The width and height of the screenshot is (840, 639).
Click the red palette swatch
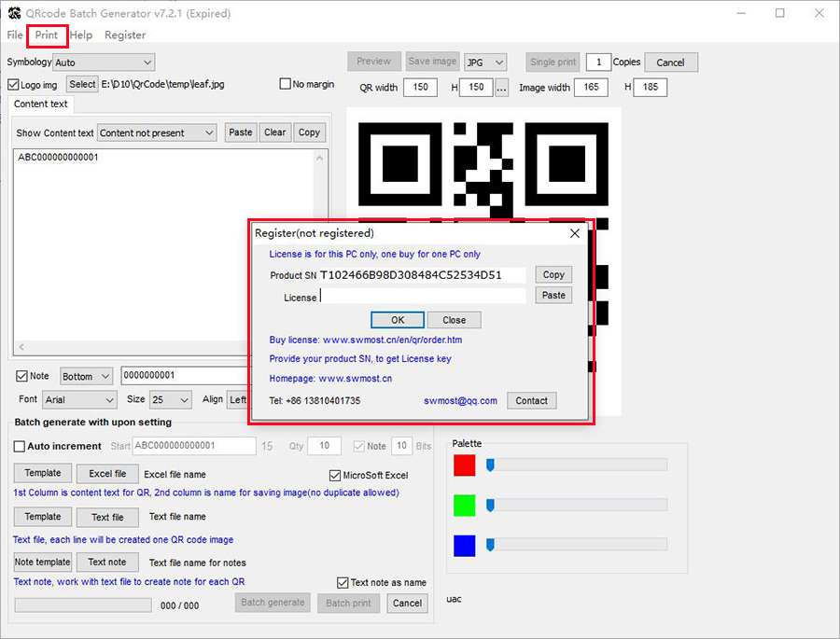(x=465, y=465)
